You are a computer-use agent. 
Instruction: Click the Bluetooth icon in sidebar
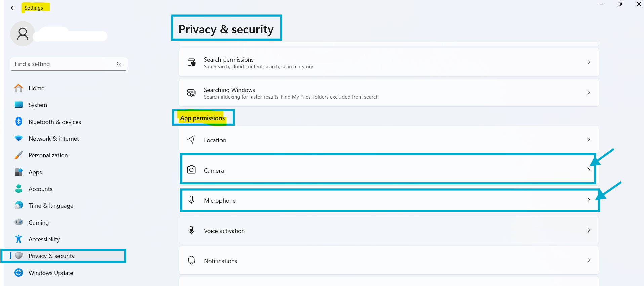point(19,122)
